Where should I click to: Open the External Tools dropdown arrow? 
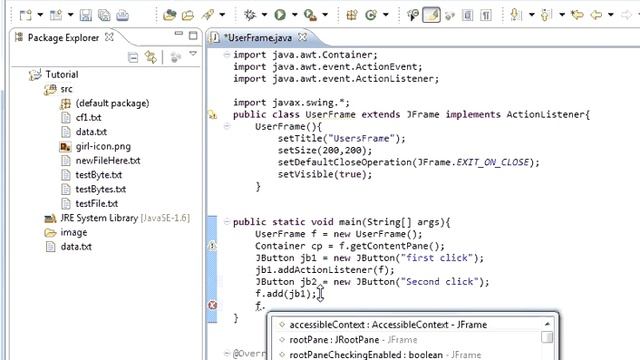pyautogui.click(x=325, y=15)
